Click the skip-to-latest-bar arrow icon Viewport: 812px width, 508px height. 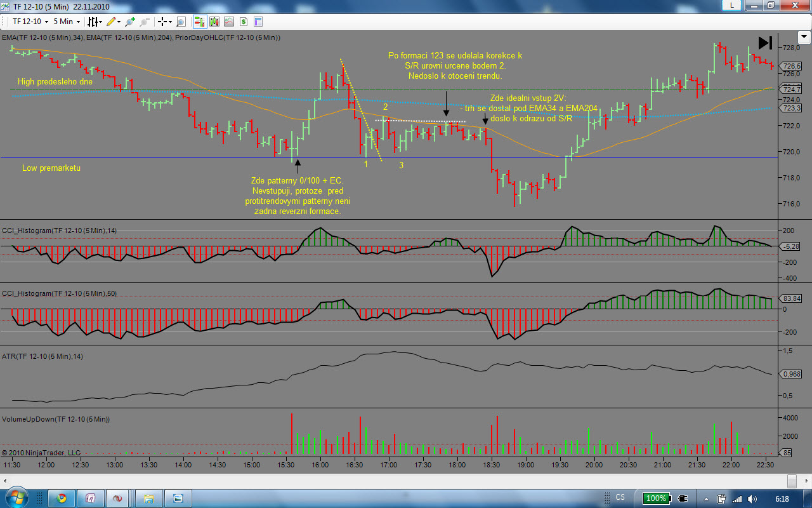(x=765, y=43)
